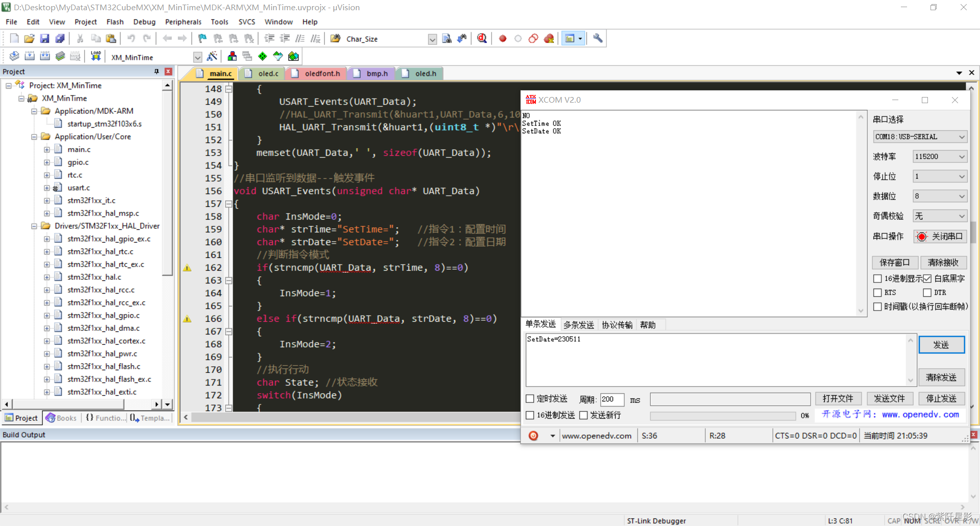Start debug session magnifier icon
Image resolution: width=980 pixels, height=526 pixels.
click(x=482, y=39)
